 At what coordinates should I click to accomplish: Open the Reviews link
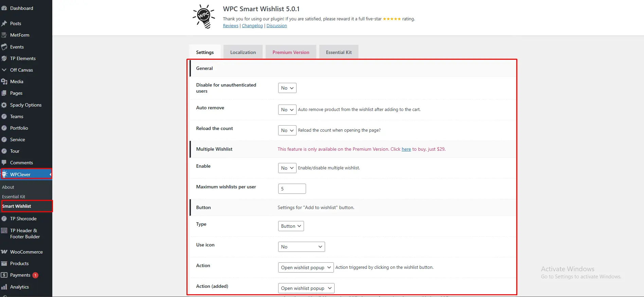(231, 26)
